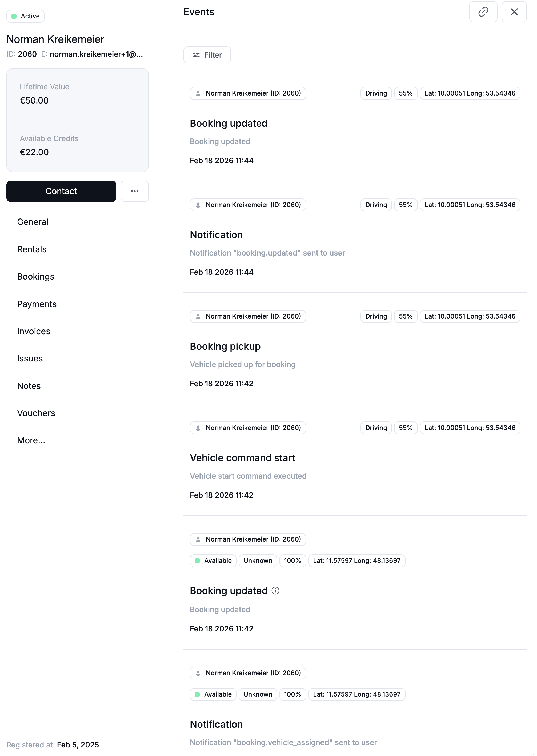Viewport: 537px width, 756px height.
Task: Select the Vouchers section
Action: pyautogui.click(x=36, y=413)
